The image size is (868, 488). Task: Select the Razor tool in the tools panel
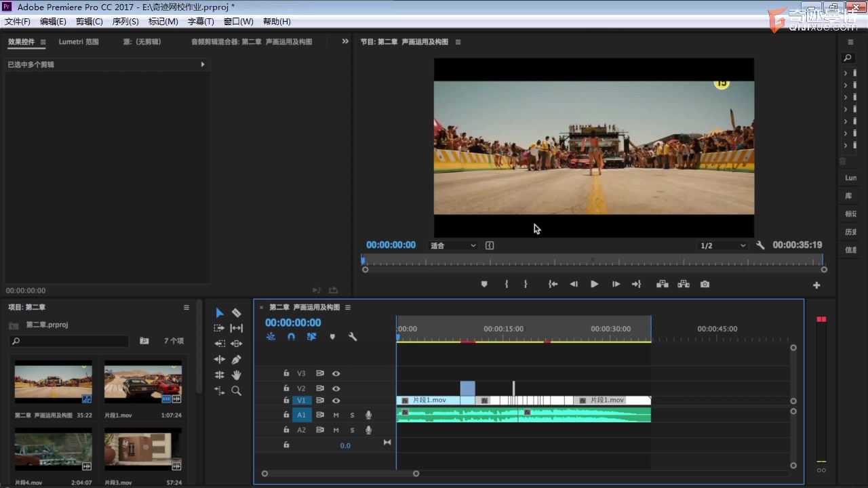tap(236, 312)
